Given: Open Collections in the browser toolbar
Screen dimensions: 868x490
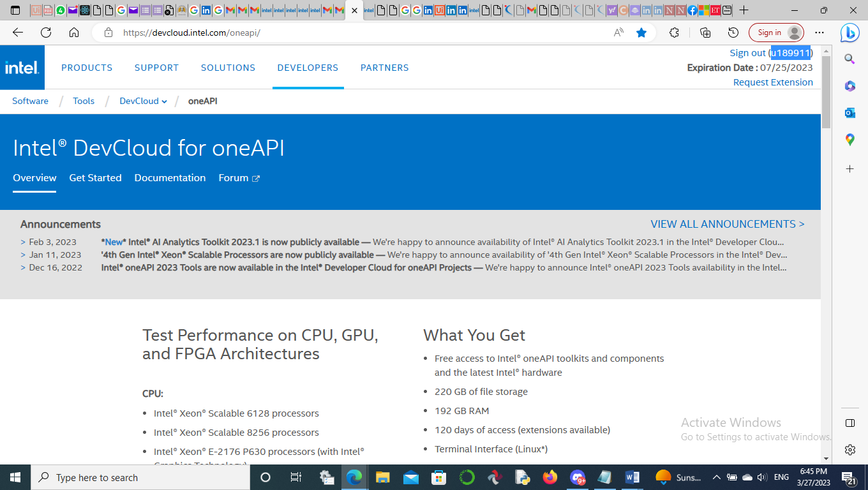Looking at the screenshot, I should click(705, 32).
